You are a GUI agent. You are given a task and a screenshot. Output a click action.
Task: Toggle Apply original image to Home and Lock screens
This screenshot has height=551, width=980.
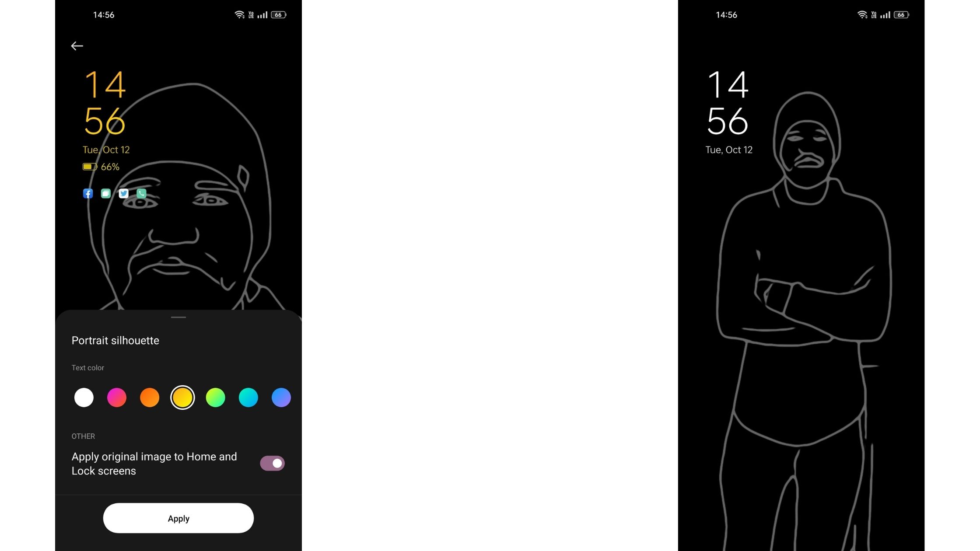(272, 463)
